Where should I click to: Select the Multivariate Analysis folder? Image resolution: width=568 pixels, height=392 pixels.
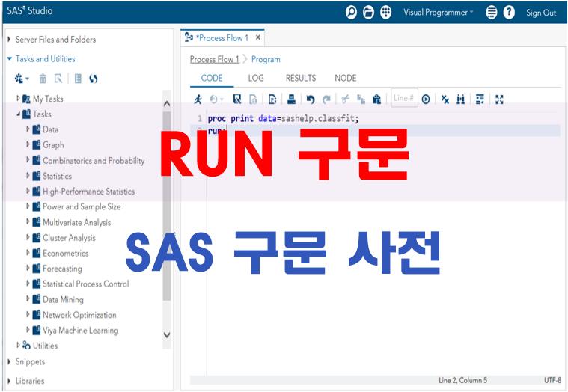[x=77, y=222]
